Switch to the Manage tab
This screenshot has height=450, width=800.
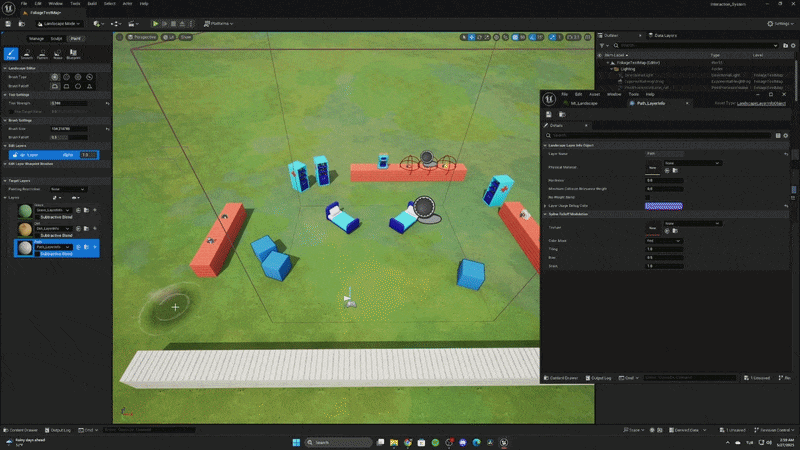(36, 39)
